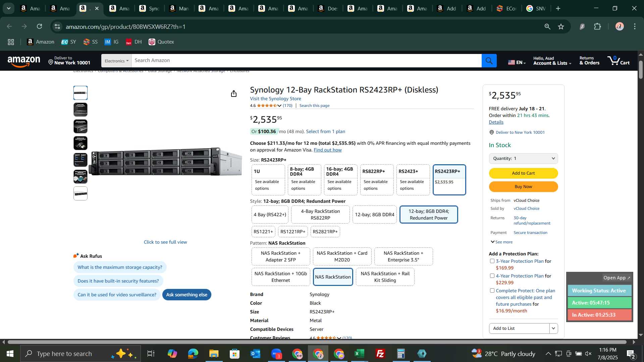Open the Quantity dropdown
The height and width of the screenshot is (362, 644).
pos(523,159)
